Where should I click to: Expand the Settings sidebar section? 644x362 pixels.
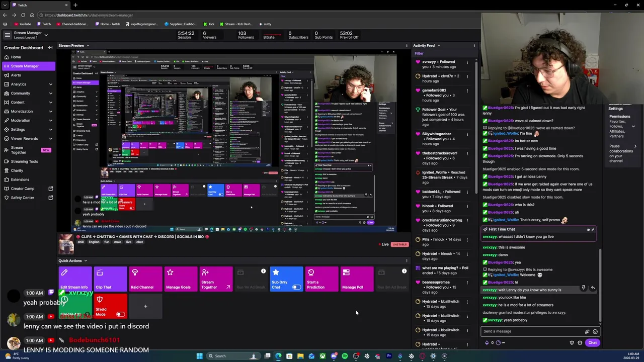(x=50, y=129)
